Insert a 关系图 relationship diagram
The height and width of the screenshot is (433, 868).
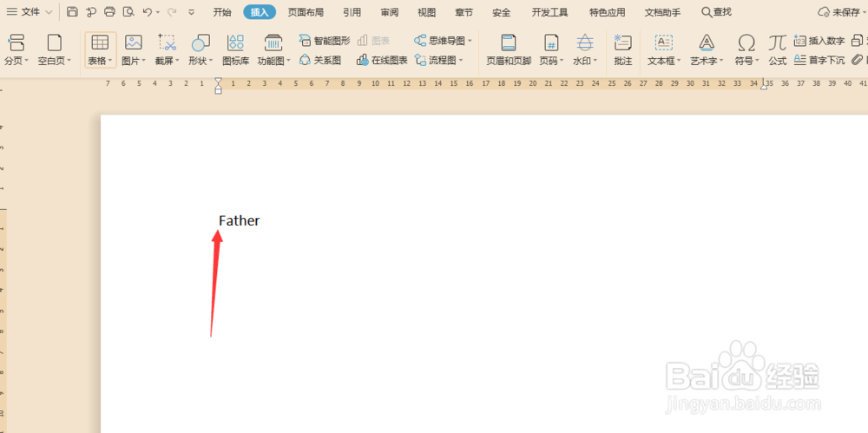tap(320, 60)
